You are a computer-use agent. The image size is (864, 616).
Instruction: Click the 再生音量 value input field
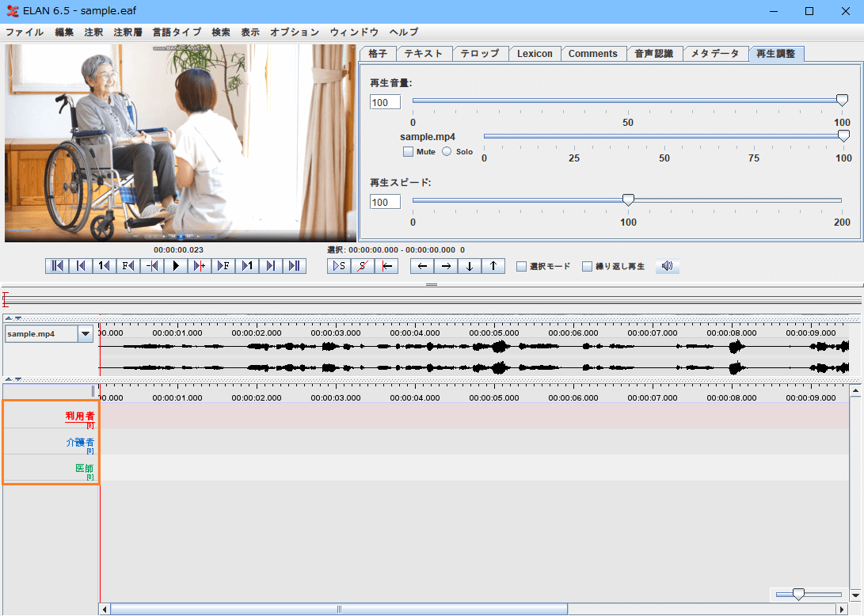coord(385,102)
